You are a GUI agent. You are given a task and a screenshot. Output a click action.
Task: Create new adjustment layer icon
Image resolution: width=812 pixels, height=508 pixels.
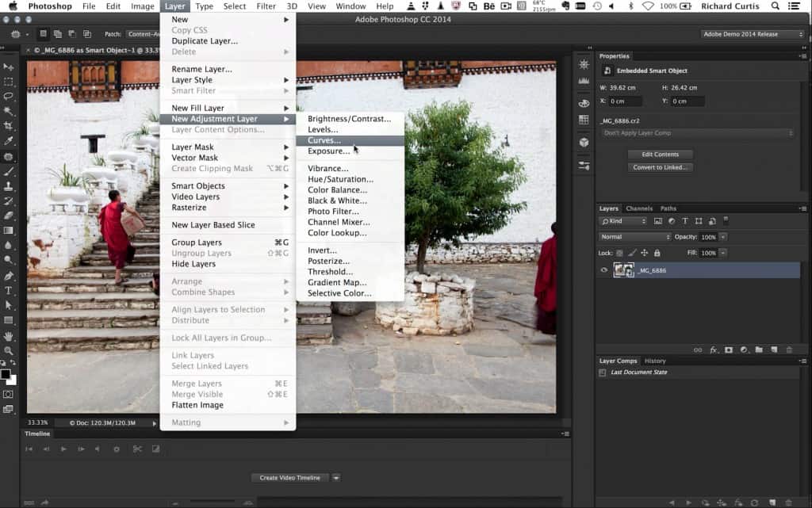pos(744,350)
